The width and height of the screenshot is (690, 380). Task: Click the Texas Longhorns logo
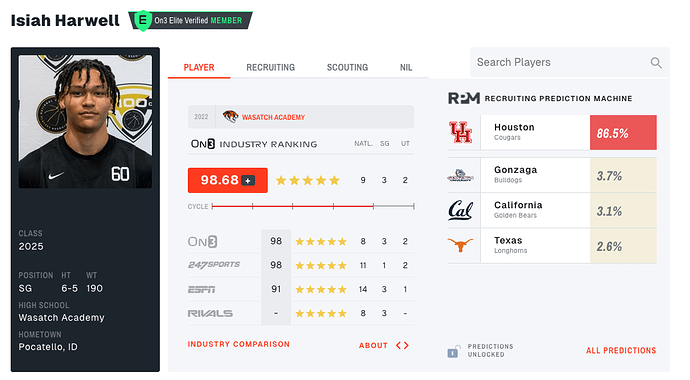[x=460, y=245]
